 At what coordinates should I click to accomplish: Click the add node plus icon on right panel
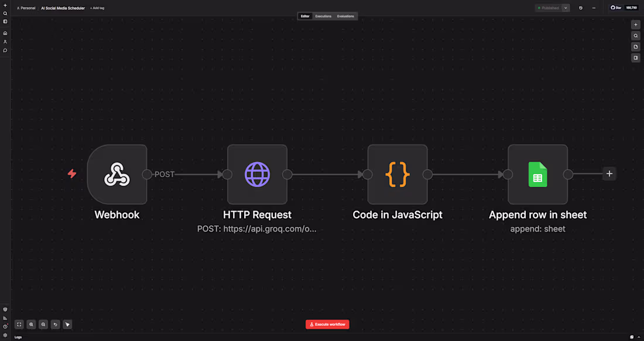[636, 24]
